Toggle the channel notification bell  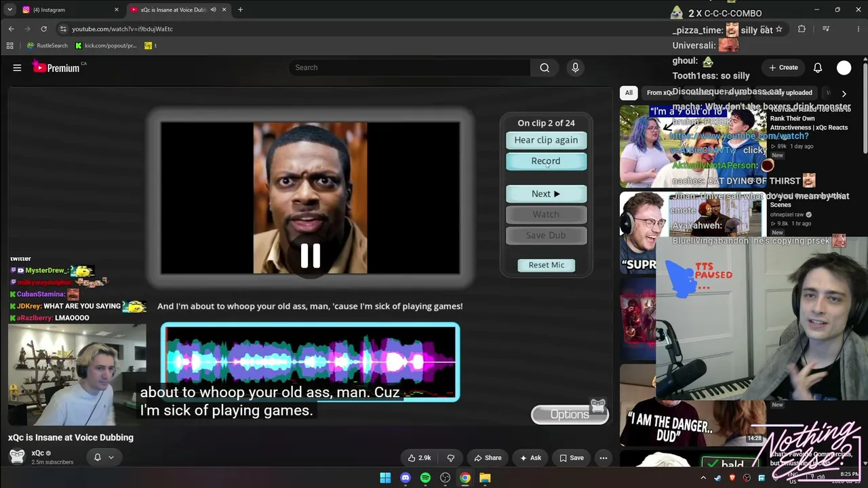coord(97,457)
